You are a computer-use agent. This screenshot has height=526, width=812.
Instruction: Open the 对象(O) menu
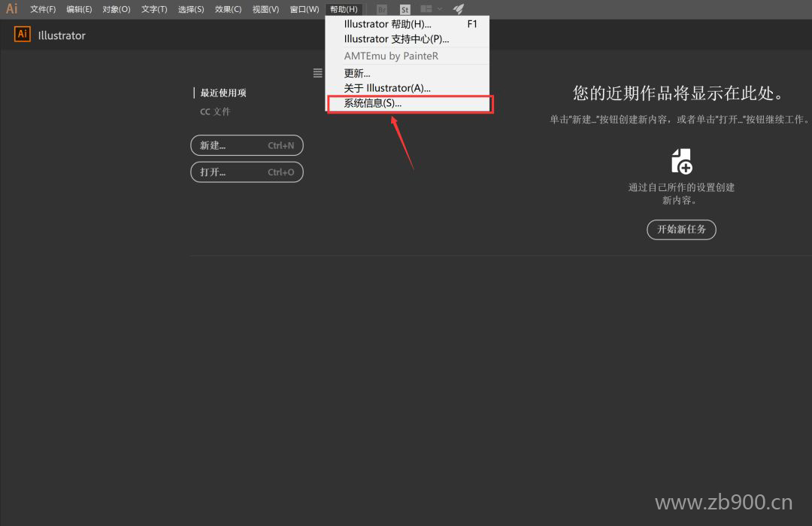coord(117,9)
